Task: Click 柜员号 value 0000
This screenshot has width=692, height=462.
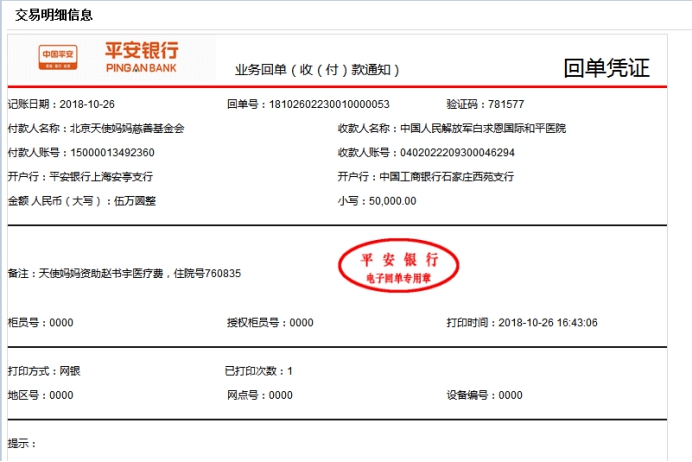Action: tap(61, 323)
